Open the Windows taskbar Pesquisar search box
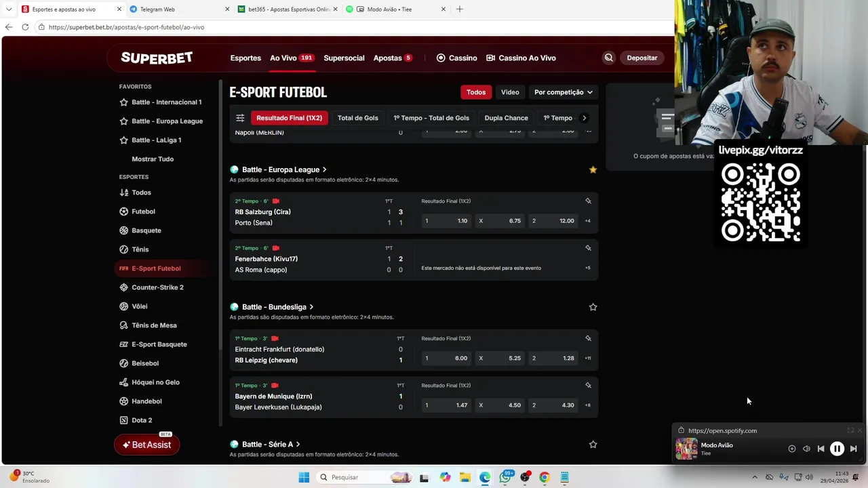The height and width of the screenshot is (488, 868). coord(351,477)
